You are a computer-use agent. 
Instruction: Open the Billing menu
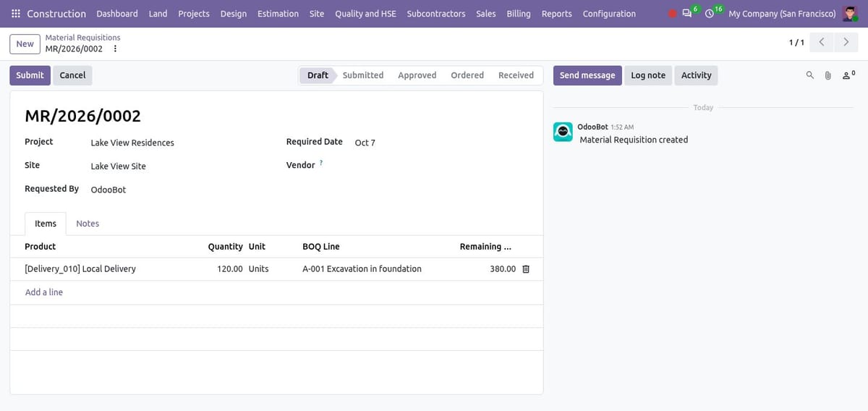click(519, 14)
